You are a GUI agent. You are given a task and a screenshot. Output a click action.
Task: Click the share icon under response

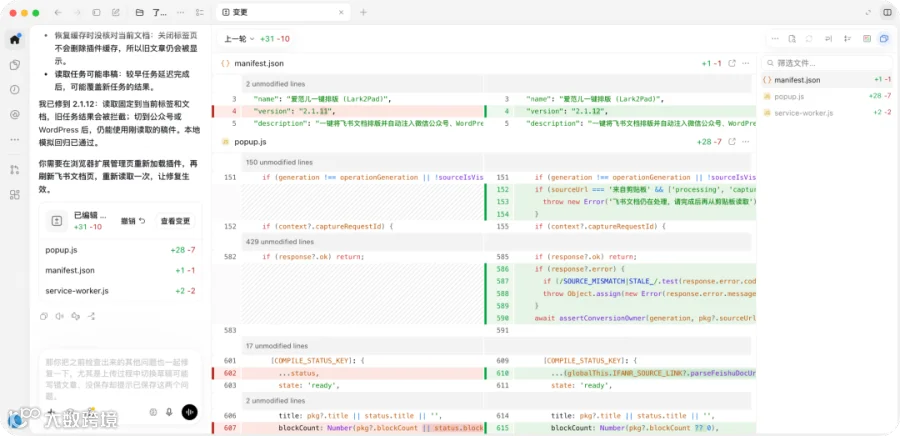[x=91, y=316]
